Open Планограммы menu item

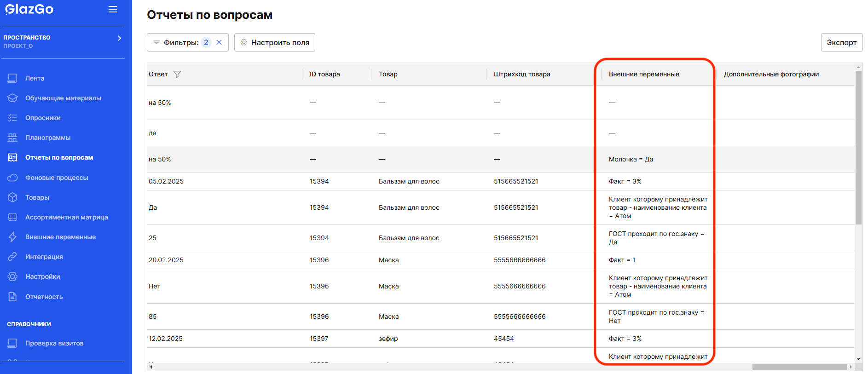[x=48, y=138]
